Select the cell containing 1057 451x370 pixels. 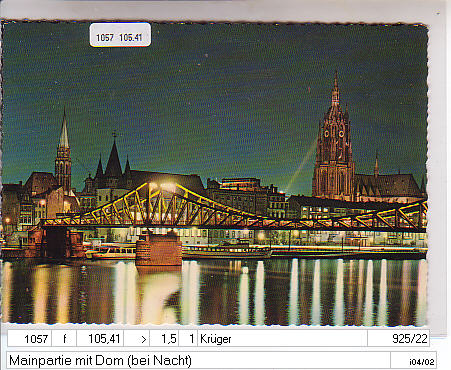(x=29, y=339)
